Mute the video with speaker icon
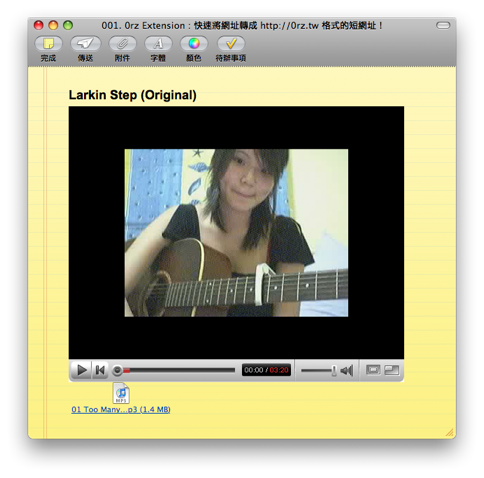Image resolution: width=484 pixels, height=478 pixels. point(347,370)
